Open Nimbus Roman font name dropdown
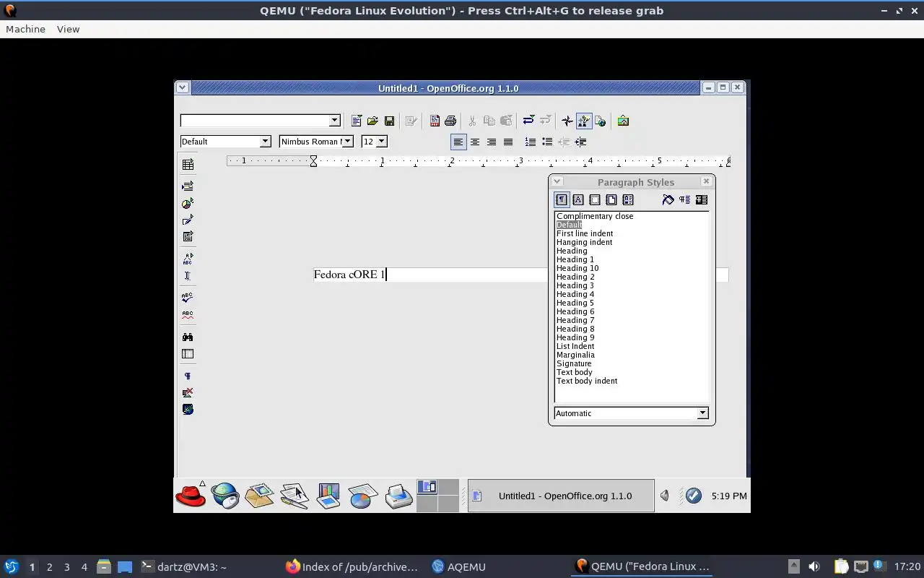The width and height of the screenshot is (924, 578). 348,142
